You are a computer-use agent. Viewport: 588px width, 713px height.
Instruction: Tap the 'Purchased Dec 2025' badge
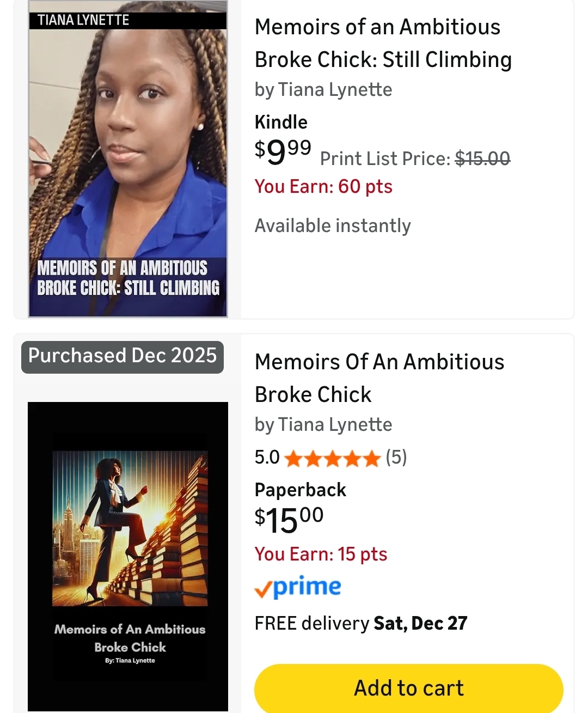(x=122, y=356)
